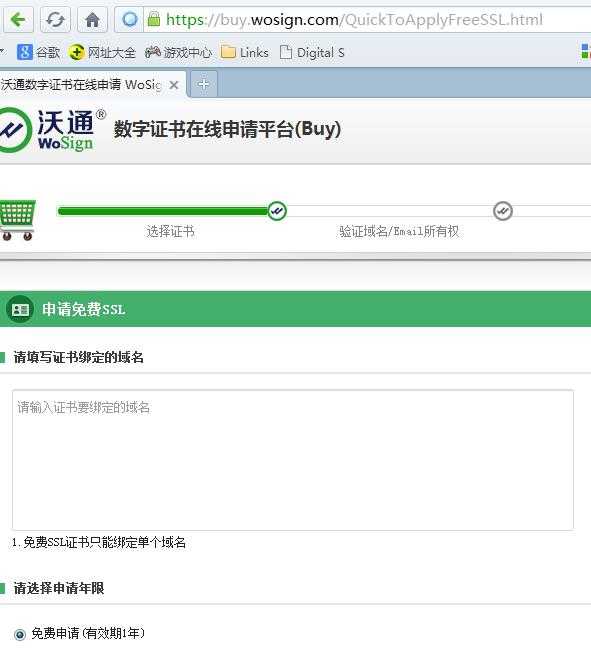This screenshot has width=591, height=649.
Task: Click the 验证域名/Email所有权 step label
Action: pyautogui.click(x=399, y=231)
